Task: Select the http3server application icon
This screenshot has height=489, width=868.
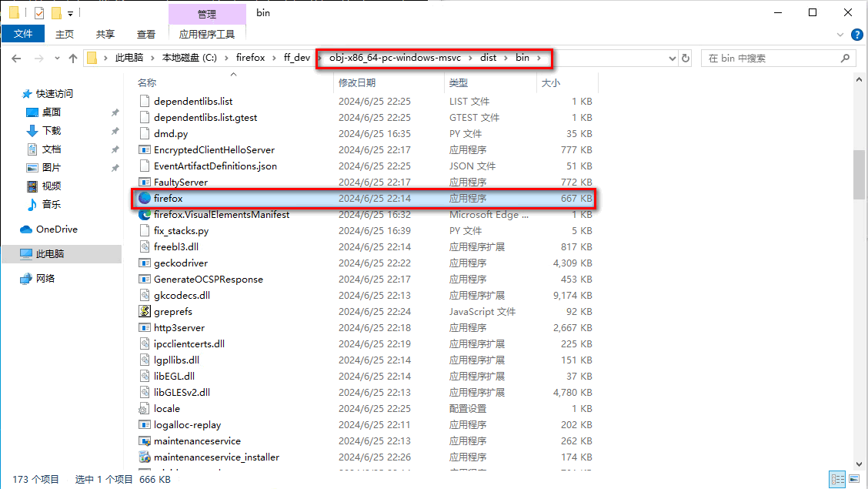Action: (145, 327)
